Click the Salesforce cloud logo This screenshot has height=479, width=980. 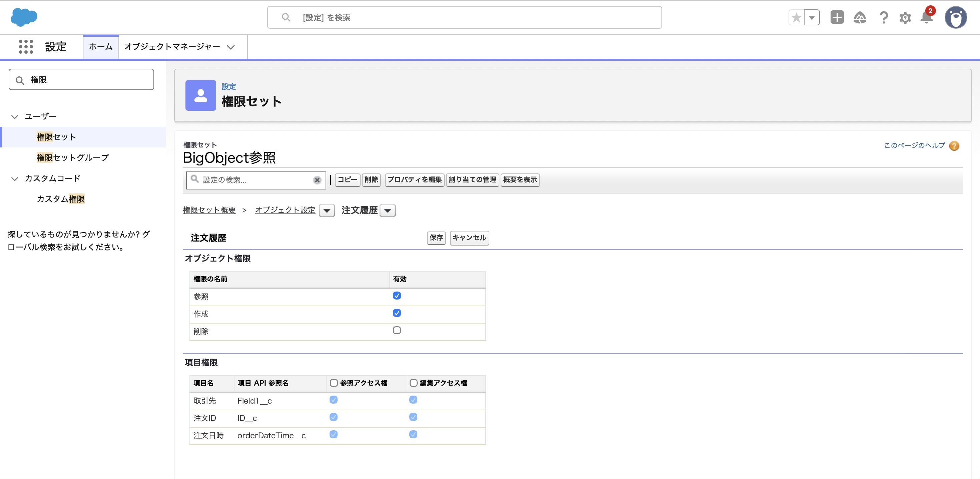tap(24, 17)
